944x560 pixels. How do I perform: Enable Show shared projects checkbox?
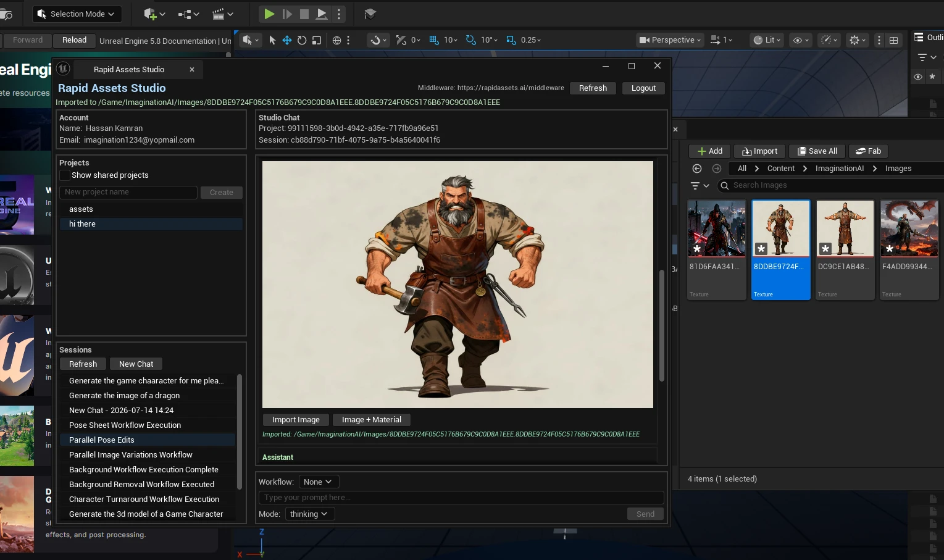pos(65,175)
